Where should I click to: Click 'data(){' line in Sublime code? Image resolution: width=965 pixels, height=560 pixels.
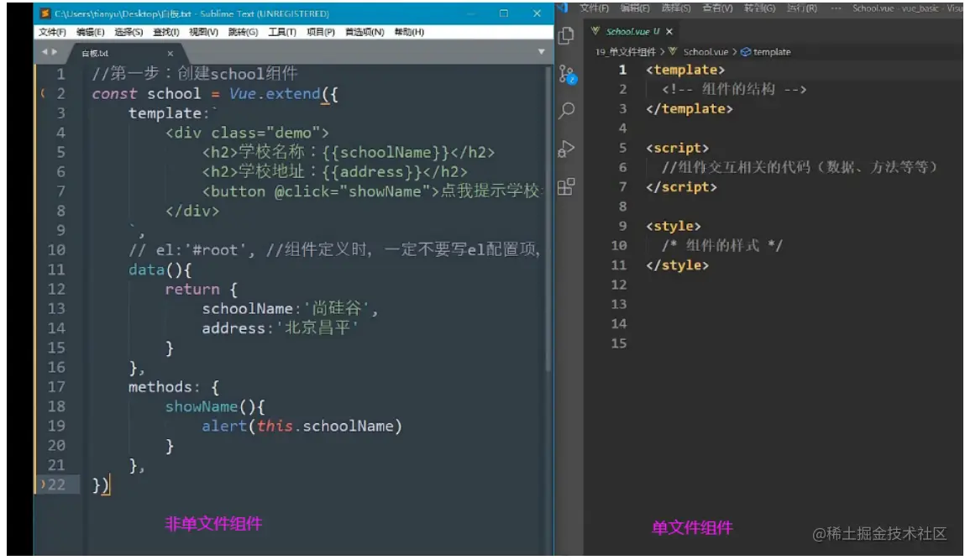160,270
